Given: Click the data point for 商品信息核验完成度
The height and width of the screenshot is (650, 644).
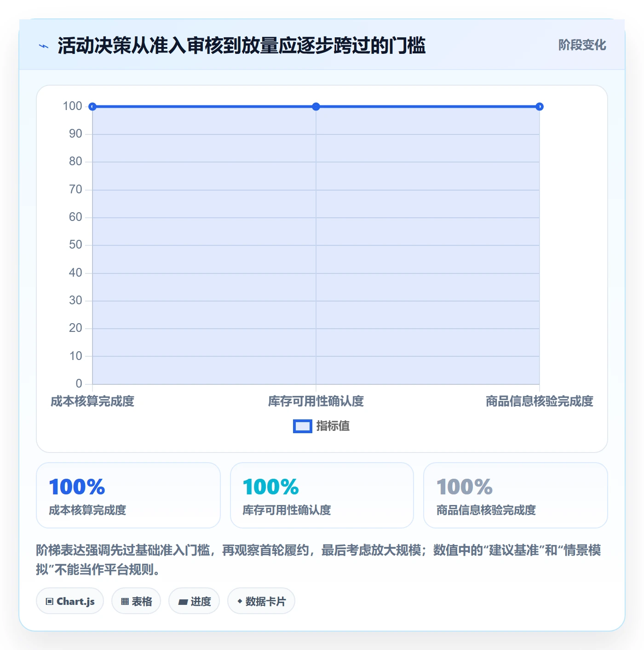Looking at the screenshot, I should [540, 107].
